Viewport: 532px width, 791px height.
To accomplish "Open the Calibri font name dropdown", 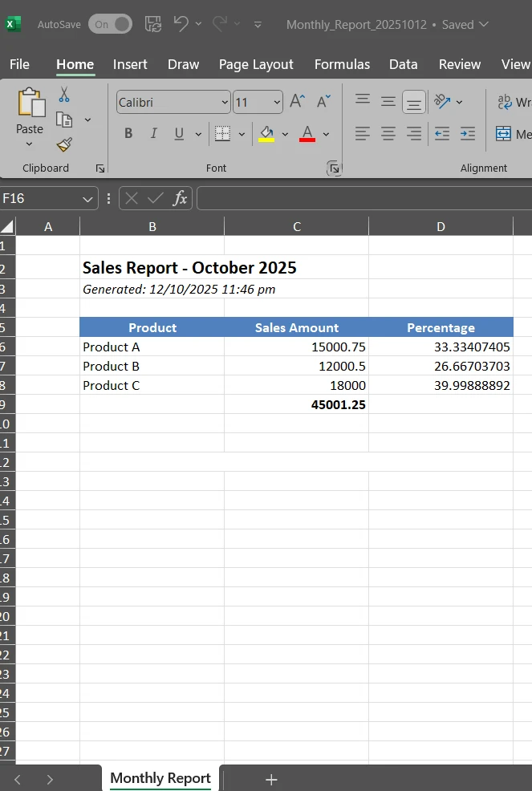I will (225, 103).
